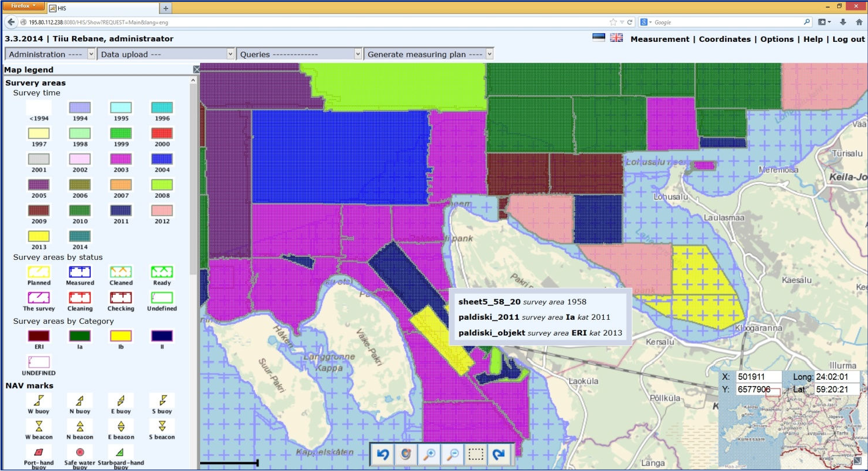Click the zoom in magnifier tool
This screenshot has height=471, width=868.
[429, 455]
